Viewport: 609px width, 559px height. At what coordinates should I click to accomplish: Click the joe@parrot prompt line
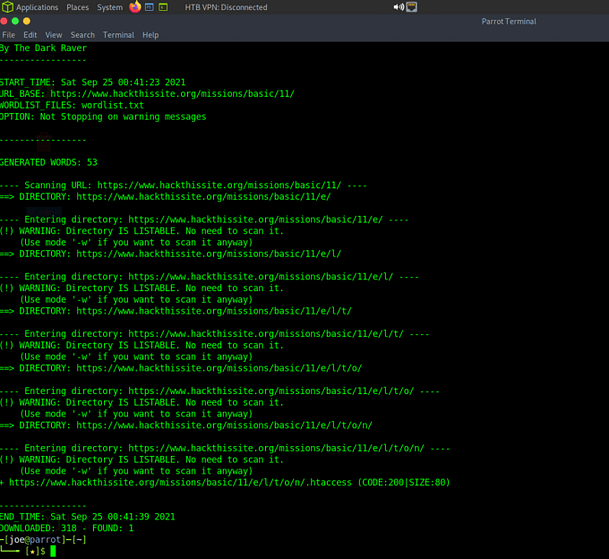pyautogui.click(x=43, y=540)
